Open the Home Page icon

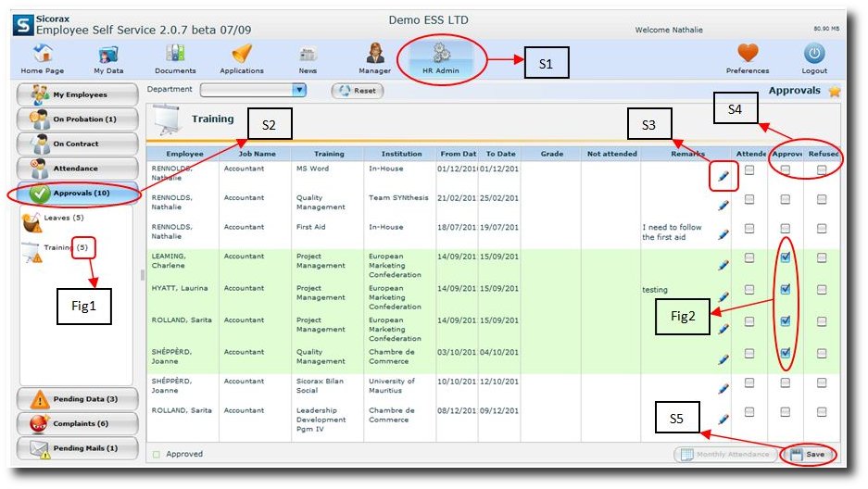point(43,56)
